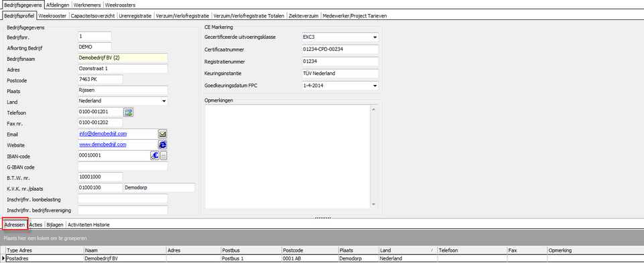Screen dimensions: 644x263
Task: Click the row indicator arrow for Postadres
Action: pos(3,258)
